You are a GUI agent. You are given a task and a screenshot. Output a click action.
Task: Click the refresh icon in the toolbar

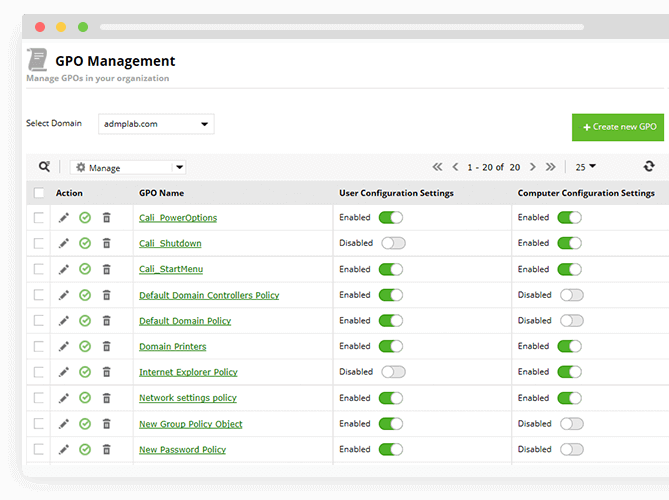point(649,166)
